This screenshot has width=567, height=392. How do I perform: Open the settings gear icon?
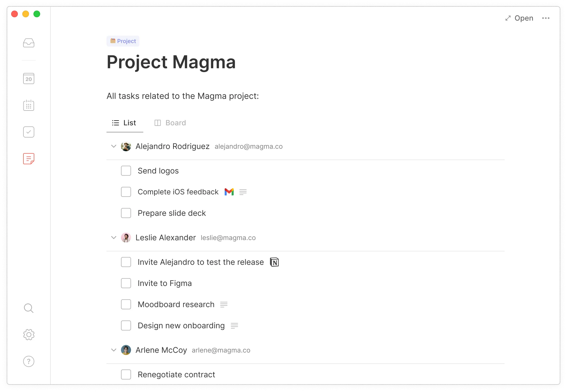pyautogui.click(x=28, y=335)
